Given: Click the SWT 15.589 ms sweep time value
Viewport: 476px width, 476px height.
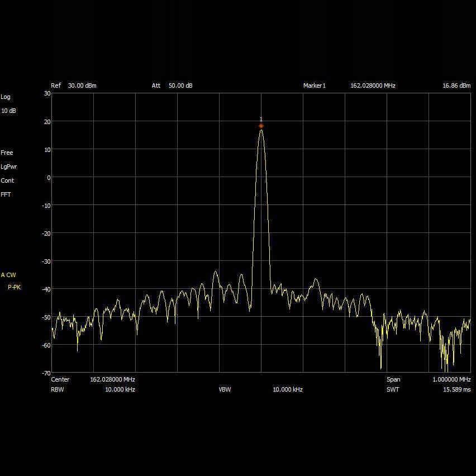Looking at the screenshot, I should pos(456,389).
